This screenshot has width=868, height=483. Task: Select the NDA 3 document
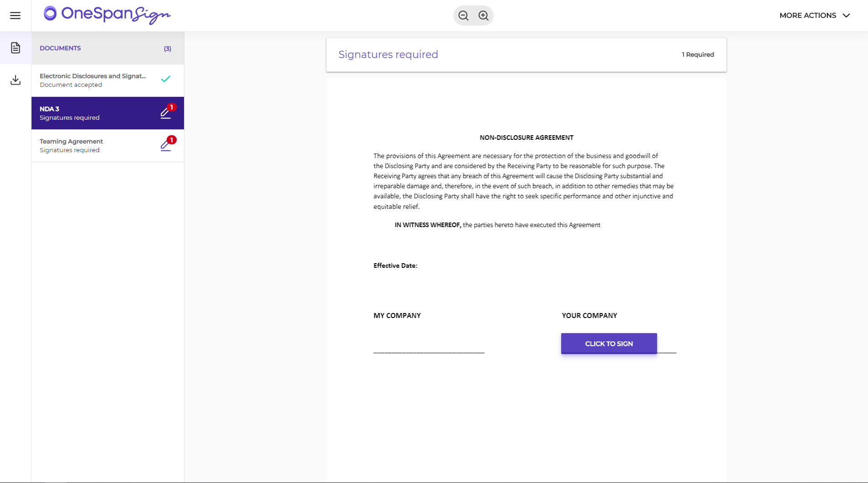click(91, 113)
